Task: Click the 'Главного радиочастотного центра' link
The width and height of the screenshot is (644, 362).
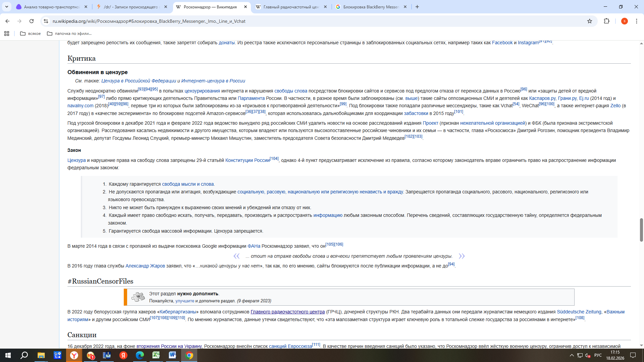Action: (x=287, y=312)
